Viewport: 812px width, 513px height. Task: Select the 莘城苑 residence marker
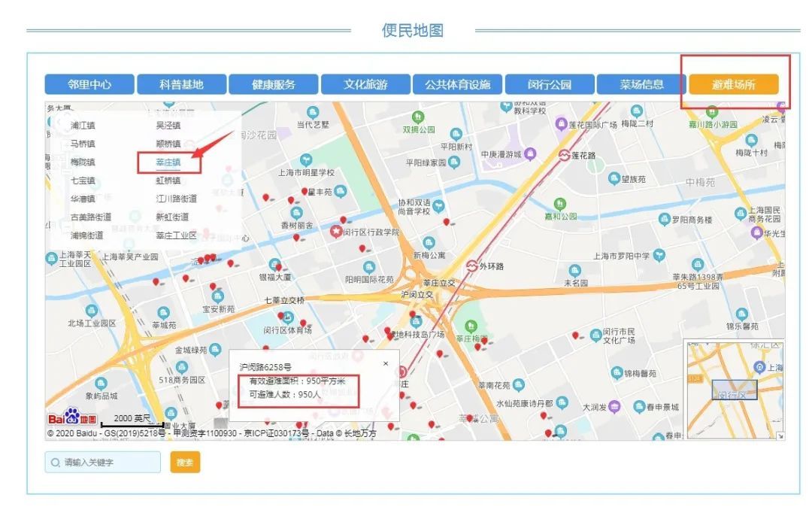click(x=164, y=312)
